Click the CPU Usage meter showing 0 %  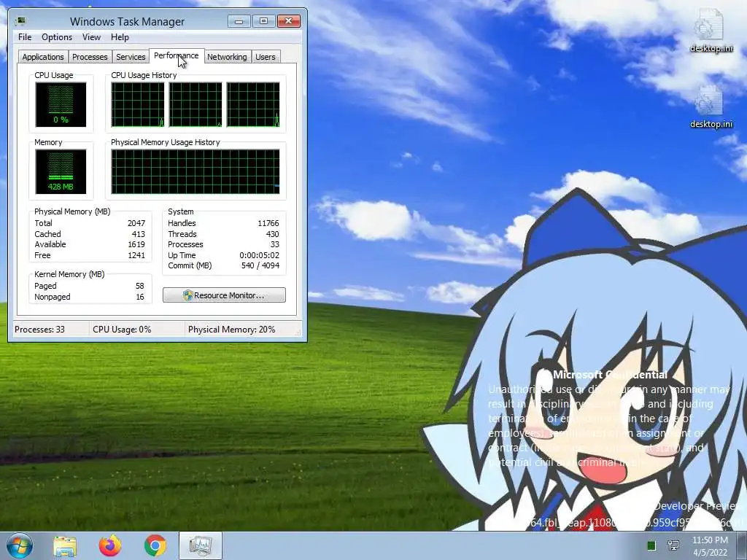point(61,104)
